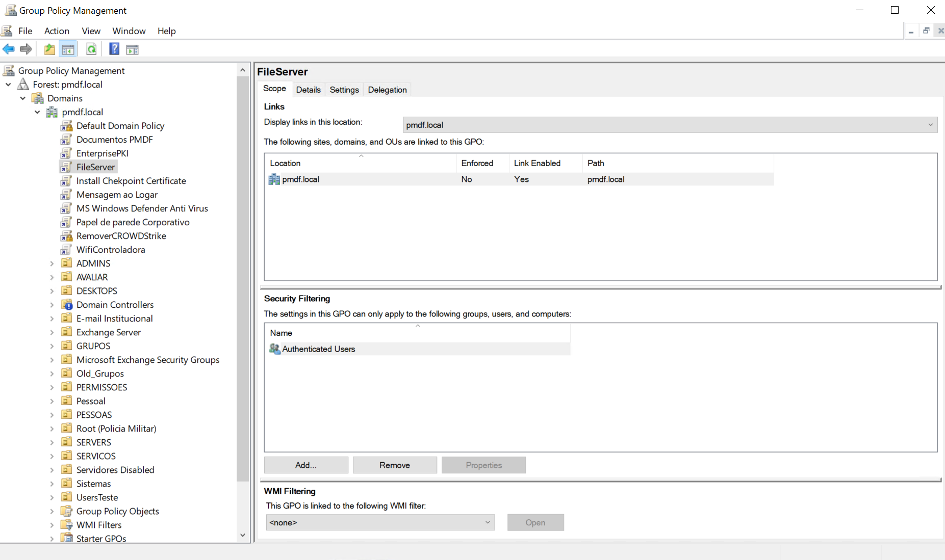
Task: Open the Display links location dropdown
Action: pyautogui.click(x=930, y=125)
